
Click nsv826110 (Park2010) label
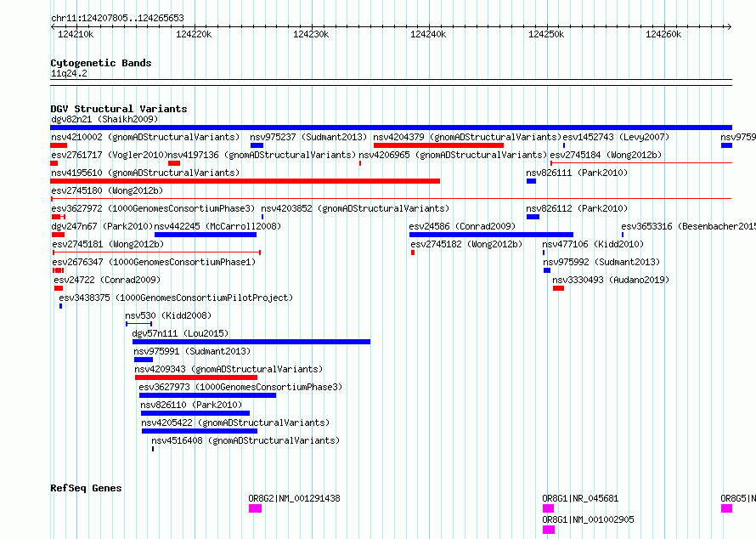click(191, 405)
